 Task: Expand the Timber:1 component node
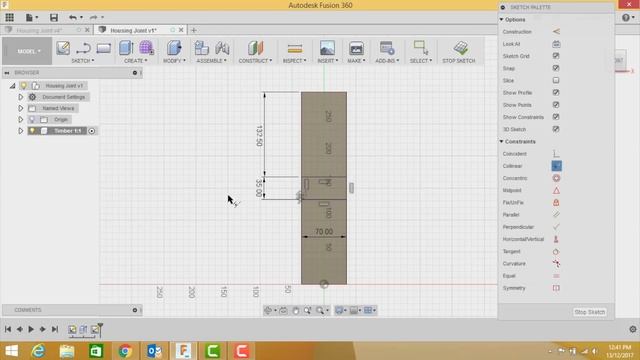[20, 131]
